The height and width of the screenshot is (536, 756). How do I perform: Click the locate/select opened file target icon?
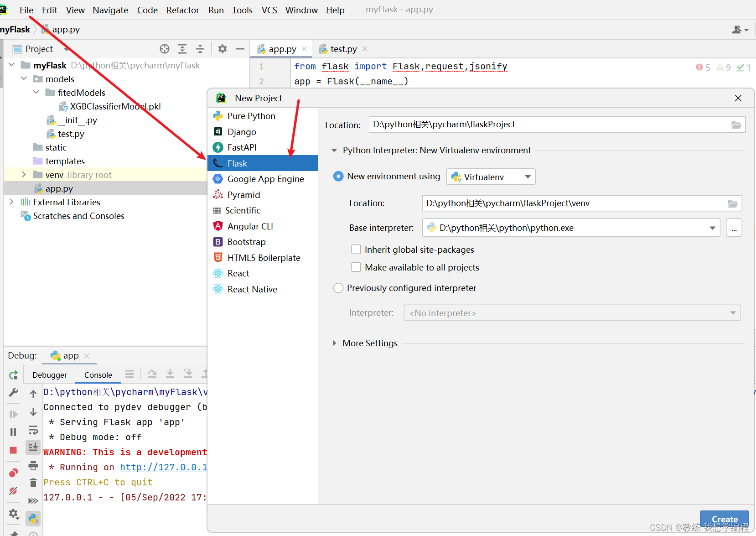[x=165, y=49]
